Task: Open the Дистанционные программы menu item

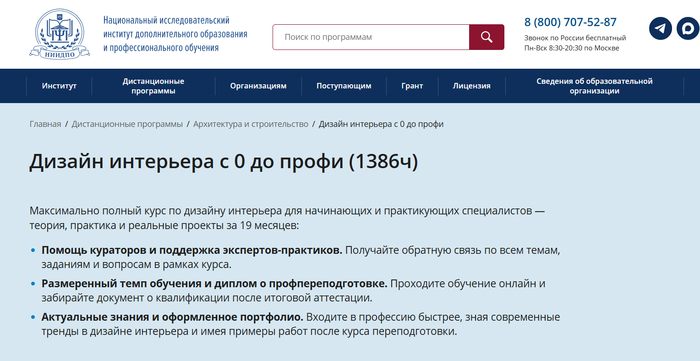Action: (x=154, y=86)
